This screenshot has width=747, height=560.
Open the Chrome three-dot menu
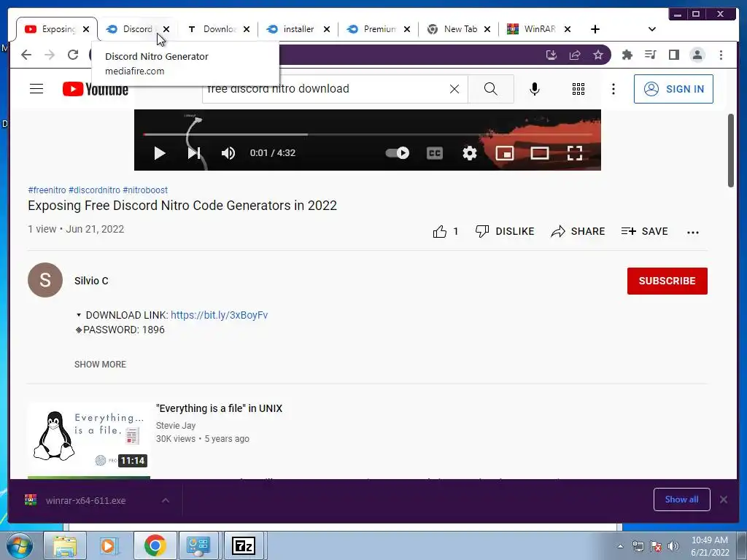(721, 55)
